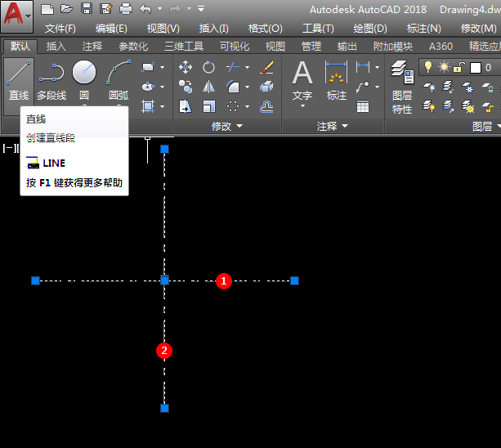Click the Move tool icon
Screen dimensions: 501x448
[x=186, y=67]
